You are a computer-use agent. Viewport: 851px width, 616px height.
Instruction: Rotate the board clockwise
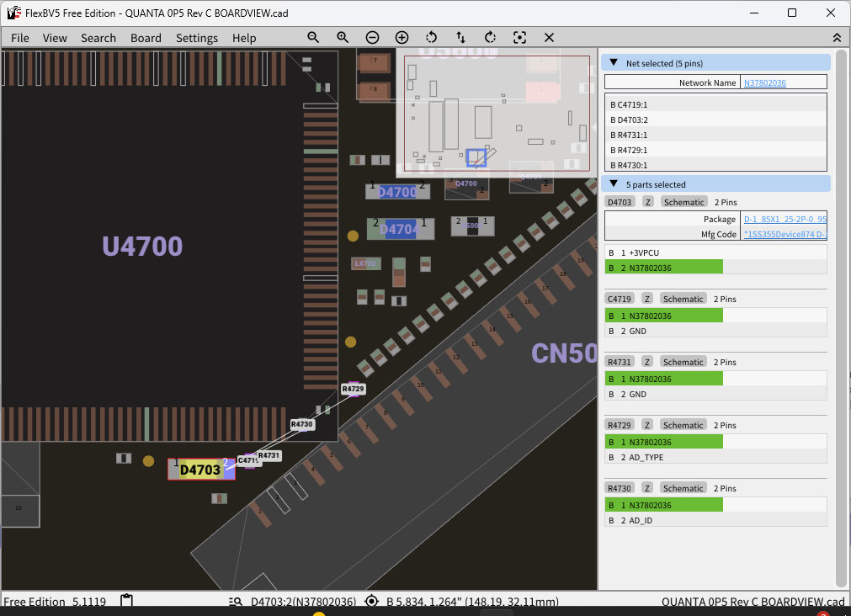click(x=490, y=38)
